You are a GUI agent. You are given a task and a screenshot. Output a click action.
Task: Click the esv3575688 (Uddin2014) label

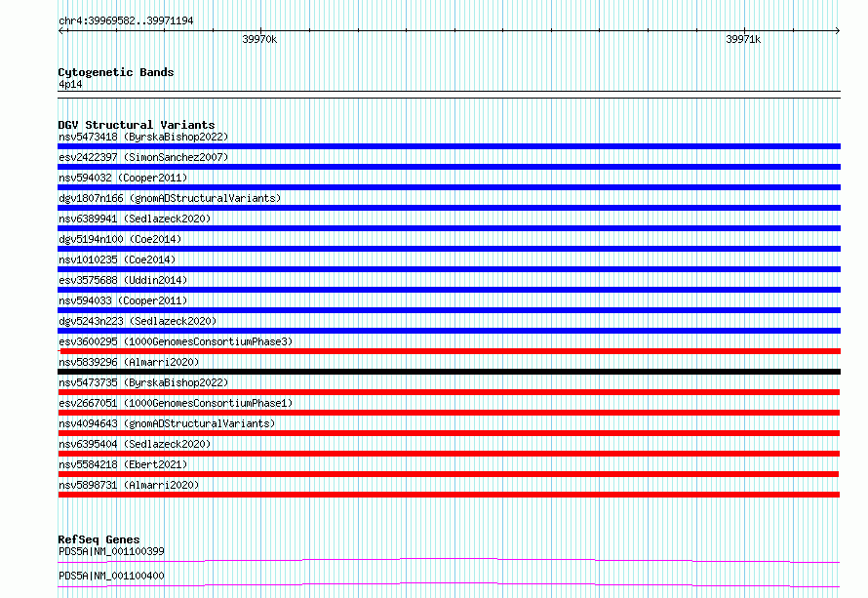click(123, 280)
